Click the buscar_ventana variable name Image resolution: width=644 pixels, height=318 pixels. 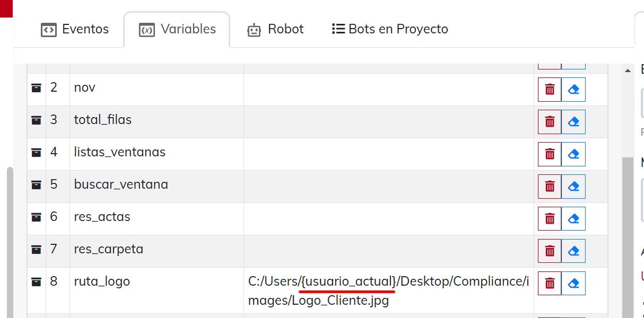tap(121, 184)
